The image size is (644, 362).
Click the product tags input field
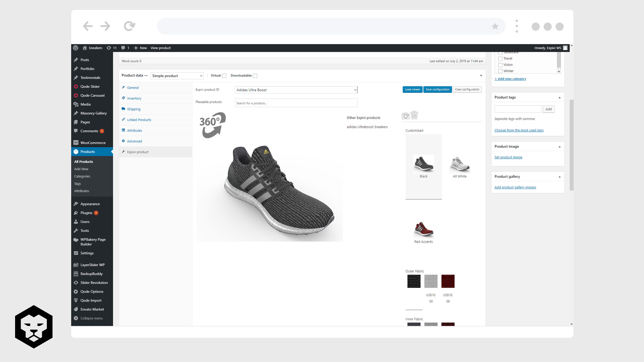pos(518,109)
